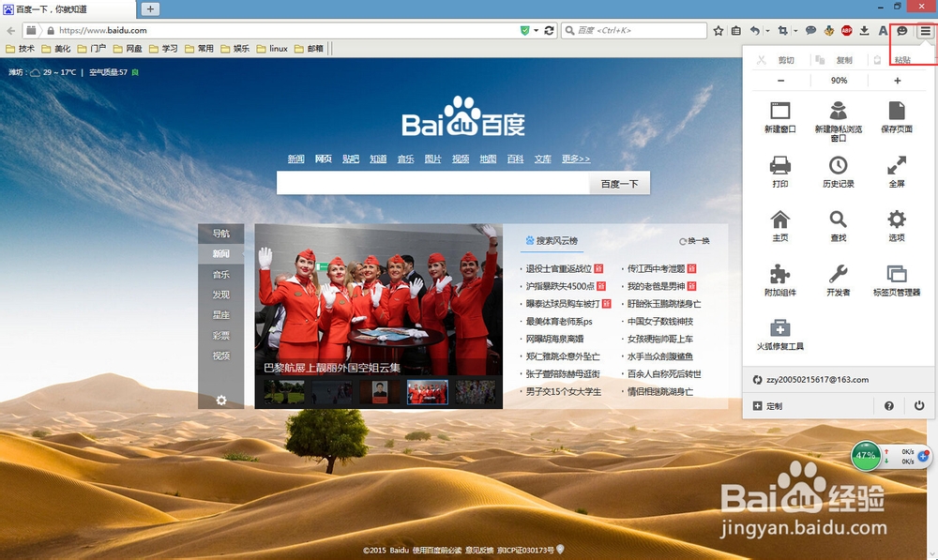The height and width of the screenshot is (560, 938).
Task: Click the green shield security icon
Action: 524,31
